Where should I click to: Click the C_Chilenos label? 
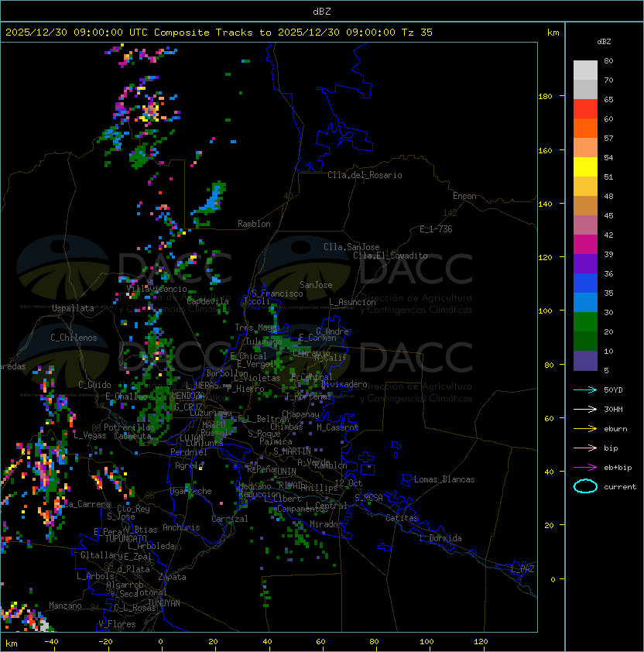tap(74, 338)
